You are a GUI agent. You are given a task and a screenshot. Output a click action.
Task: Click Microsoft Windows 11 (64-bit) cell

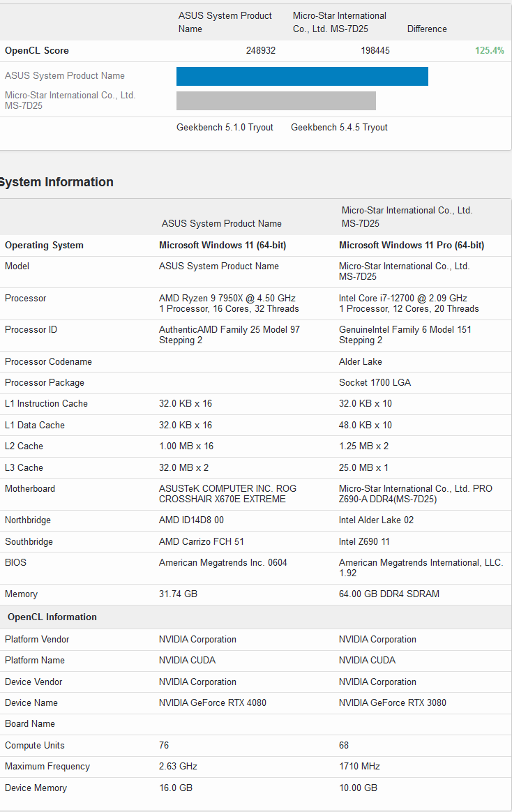(x=223, y=246)
